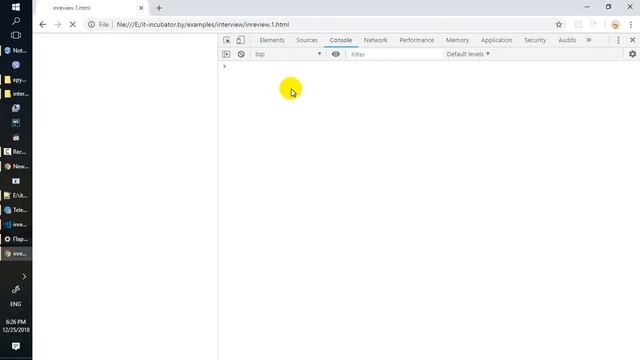The width and height of the screenshot is (640, 360).
Task: Change the ENG input language
Action: [x=16, y=304]
